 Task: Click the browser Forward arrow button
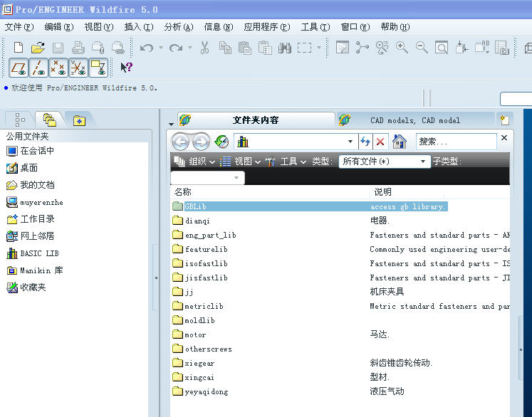201,142
